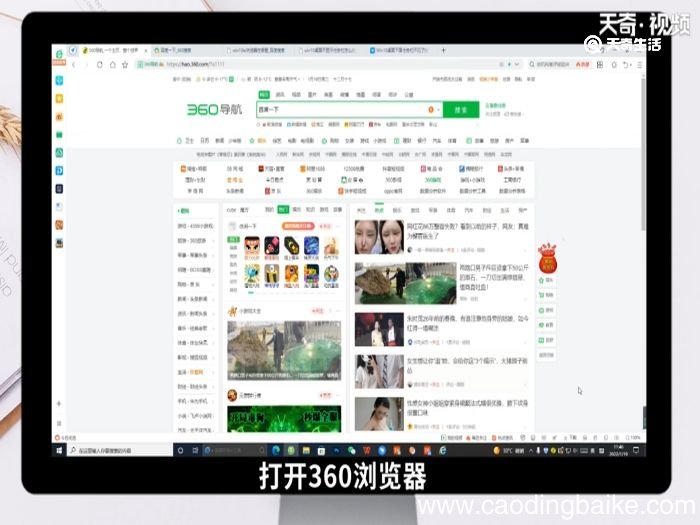Open Cortana circle icon on taskbar
The image size is (700, 525).
[180, 450]
